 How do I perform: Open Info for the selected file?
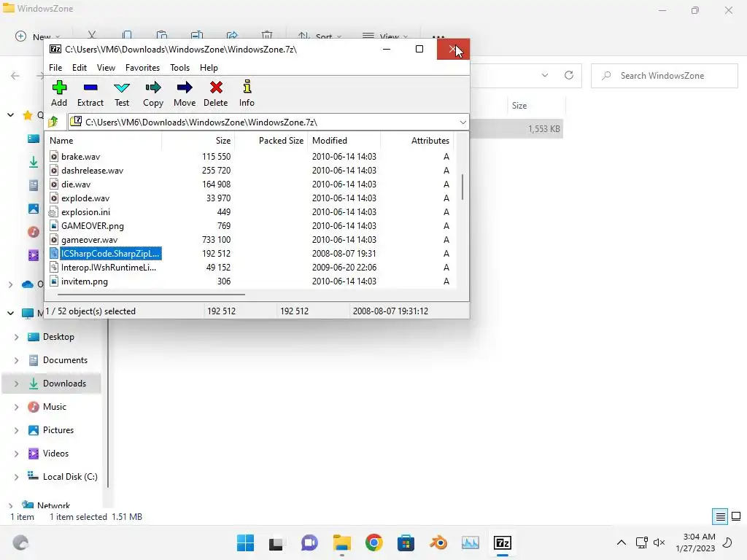click(x=247, y=94)
